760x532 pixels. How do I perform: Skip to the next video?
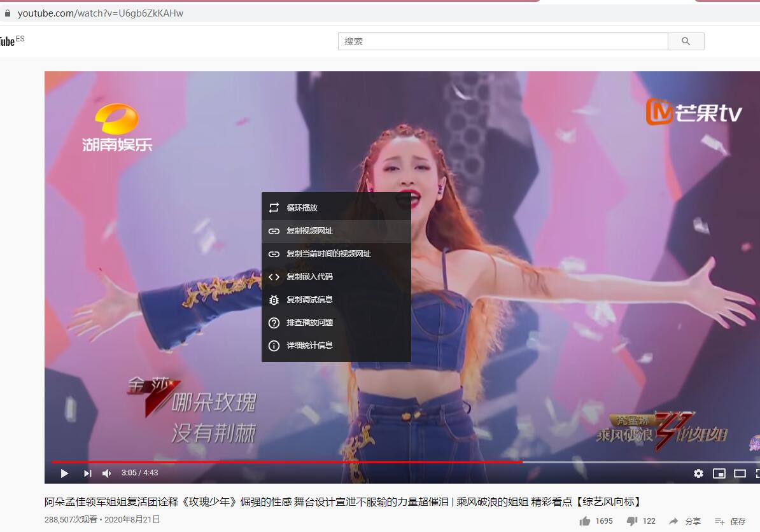tap(88, 473)
